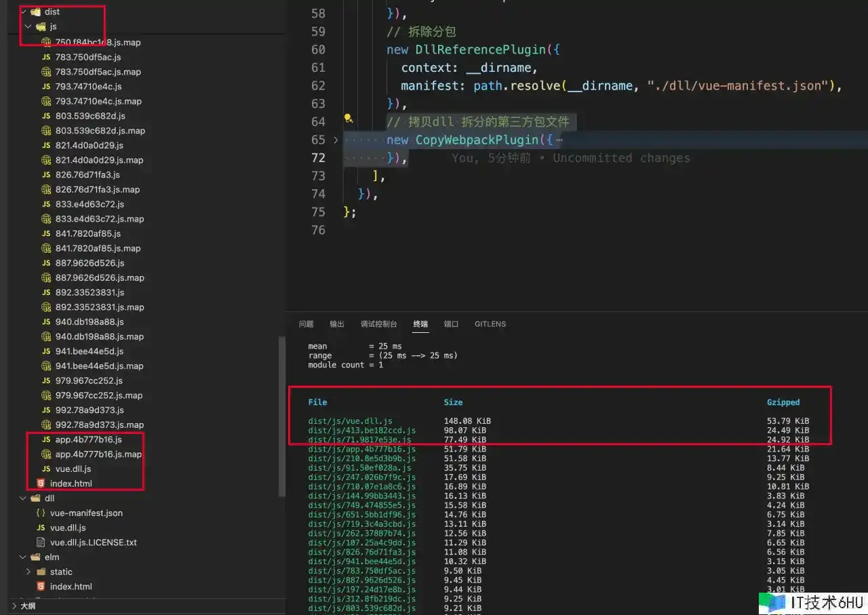
Task: Open dist/js/719.3c4a3cbd.js link in terminal
Action: 361,524
